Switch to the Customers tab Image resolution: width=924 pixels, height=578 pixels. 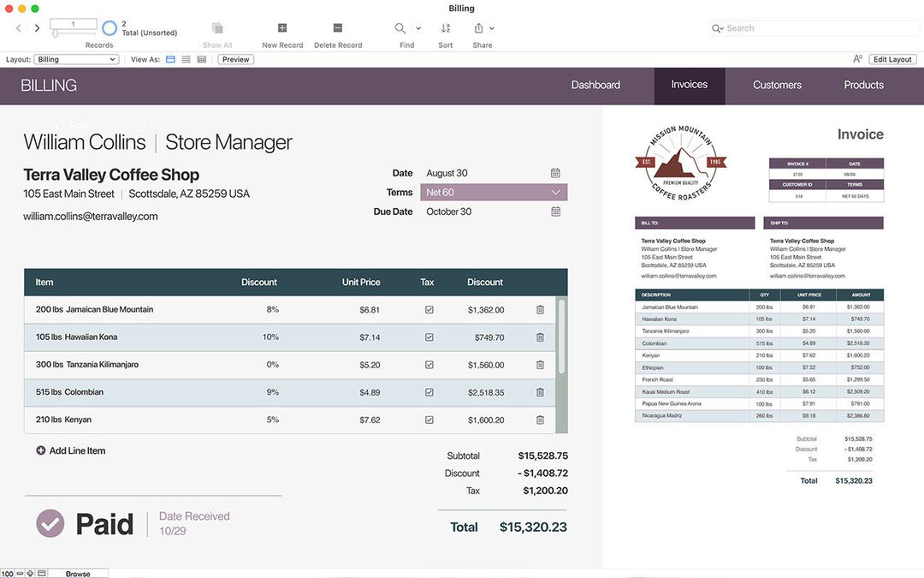click(776, 85)
